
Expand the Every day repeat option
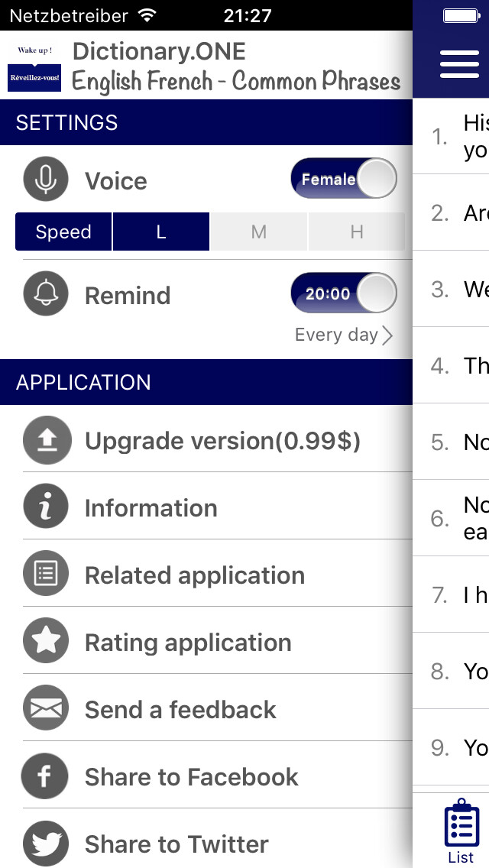click(x=344, y=335)
